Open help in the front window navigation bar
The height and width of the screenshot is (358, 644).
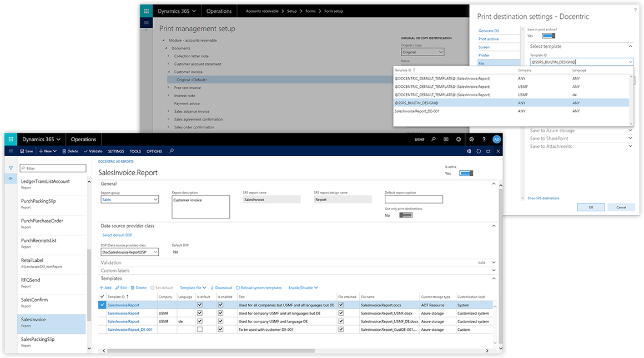(x=484, y=140)
